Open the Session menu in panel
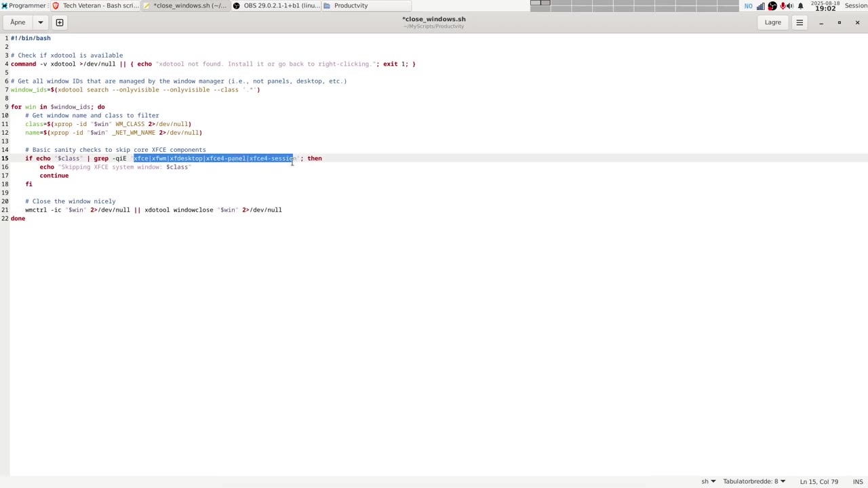 [856, 5]
